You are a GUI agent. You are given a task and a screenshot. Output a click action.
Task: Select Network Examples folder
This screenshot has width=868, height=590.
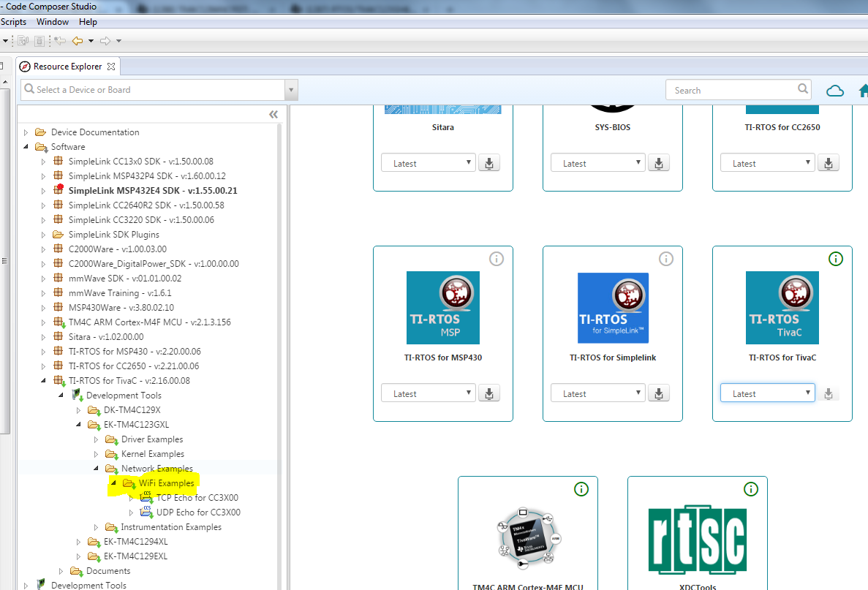coord(157,468)
